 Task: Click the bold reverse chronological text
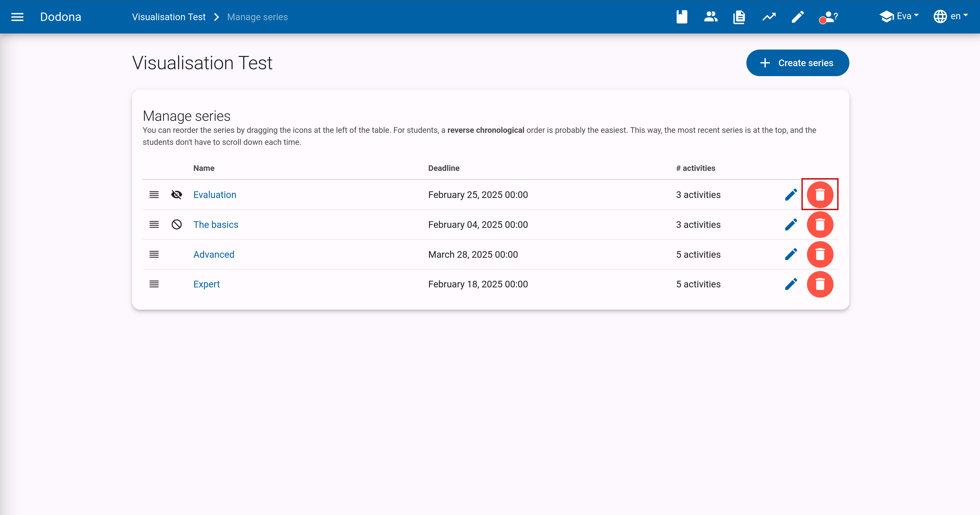click(486, 130)
